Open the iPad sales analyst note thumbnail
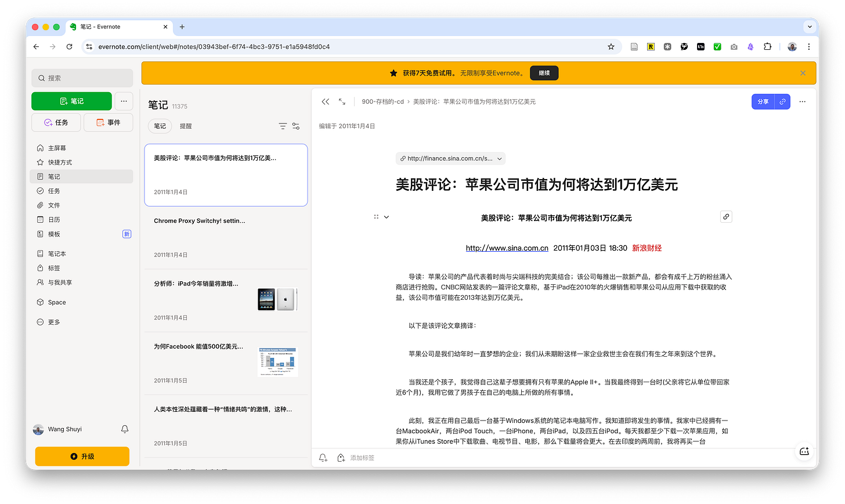Viewport: 845px width, 504px height. tap(277, 299)
